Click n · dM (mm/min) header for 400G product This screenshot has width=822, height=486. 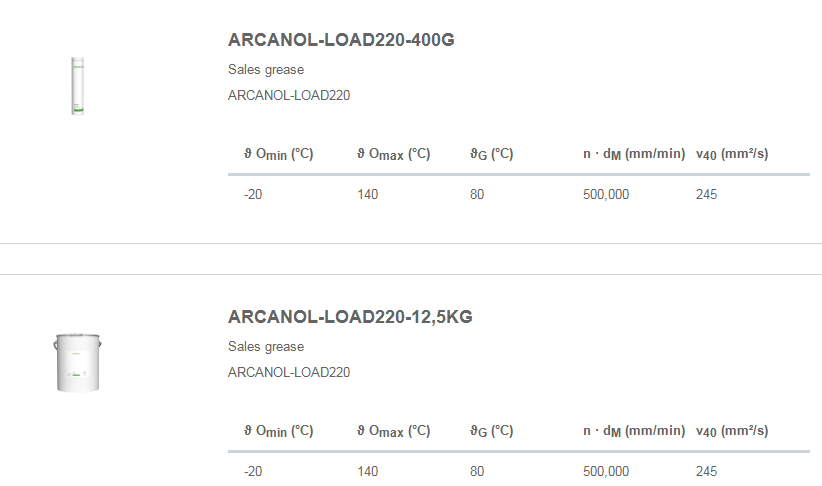(x=634, y=154)
